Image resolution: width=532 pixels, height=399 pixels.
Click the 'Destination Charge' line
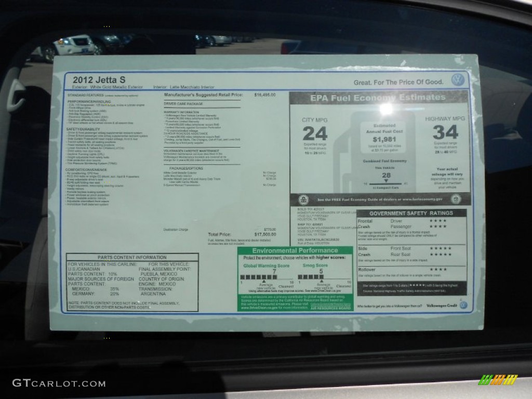[x=176, y=229]
